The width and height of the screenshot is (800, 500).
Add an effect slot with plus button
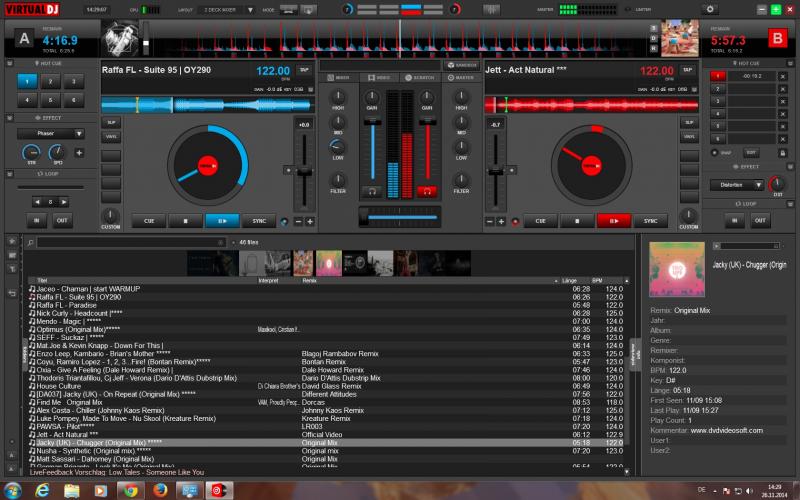[x=79, y=153]
